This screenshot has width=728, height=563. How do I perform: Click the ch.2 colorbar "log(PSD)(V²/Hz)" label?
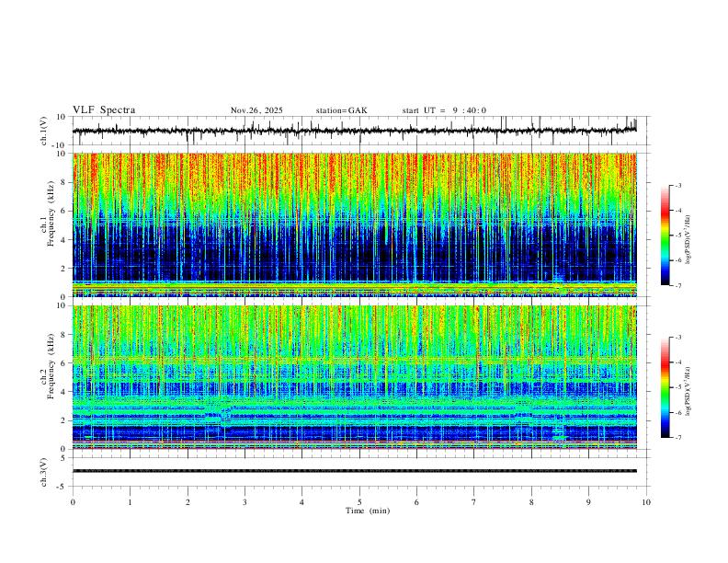tap(688, 391)
